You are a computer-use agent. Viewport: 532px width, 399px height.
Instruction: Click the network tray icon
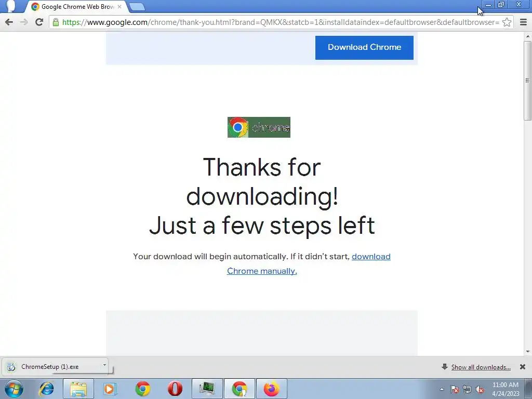(x=467, y=389)
